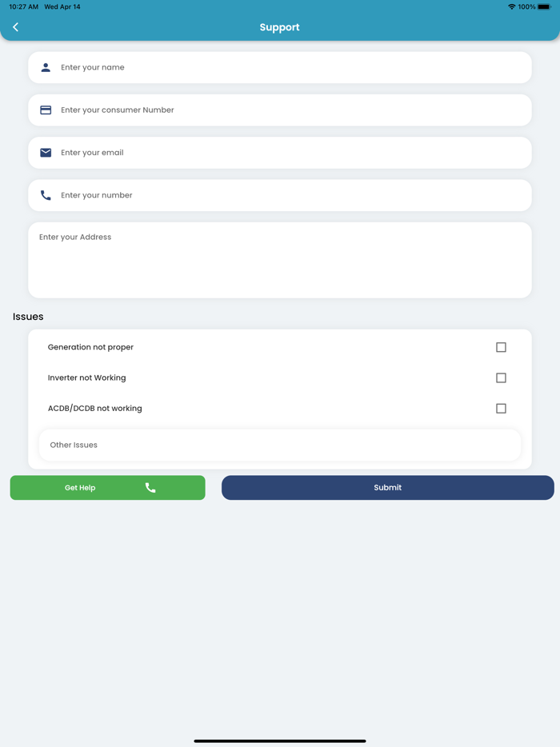
Task: Select the Enter your email field
Action: [x=288, y=153]
